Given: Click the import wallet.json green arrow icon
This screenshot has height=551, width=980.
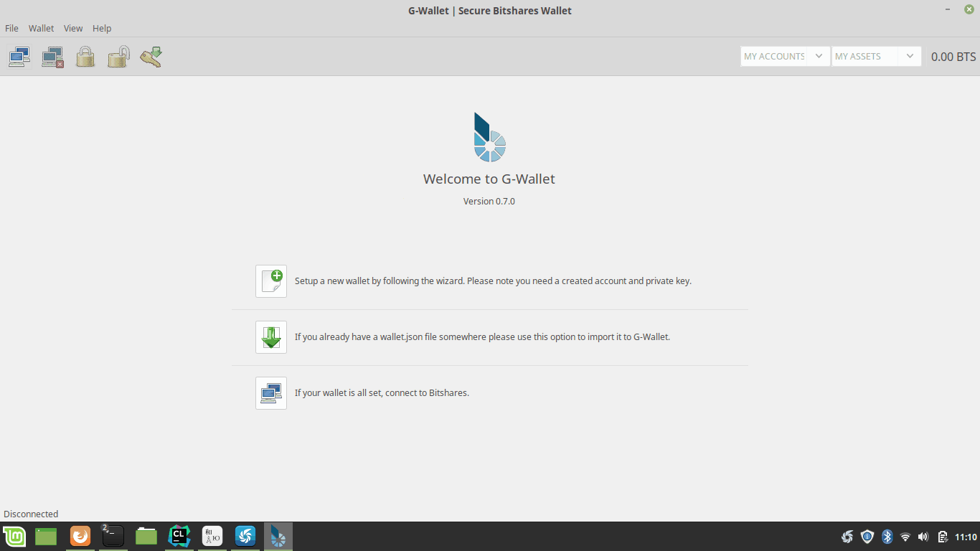Looking at the screenshot, I should tap(271, 337).
